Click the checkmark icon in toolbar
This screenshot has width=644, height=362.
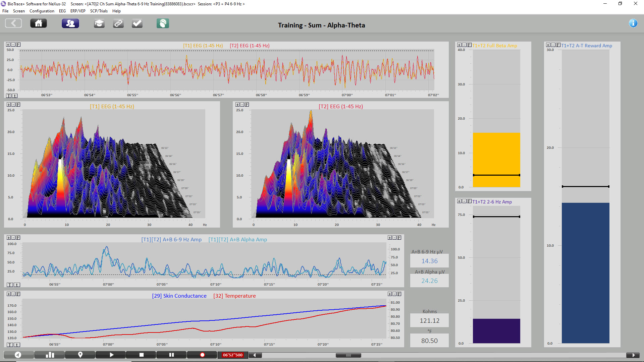point(137,23)
